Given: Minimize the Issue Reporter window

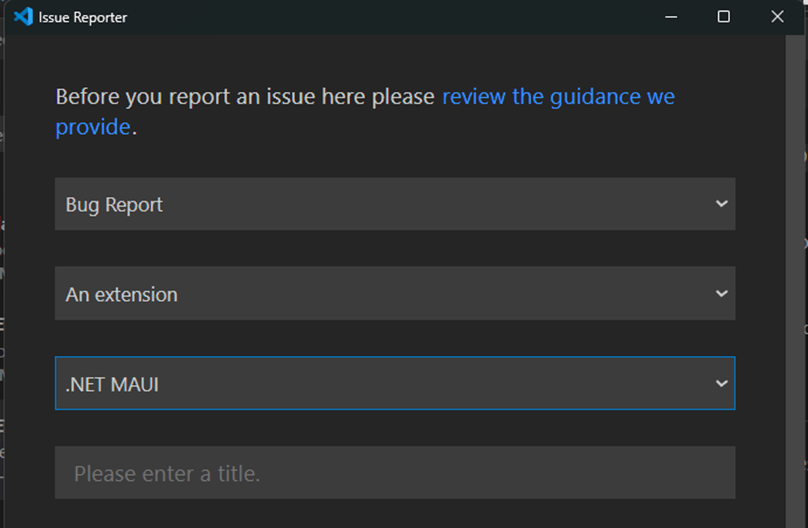Looking at the screenshot, I should [x=671, y=17].
